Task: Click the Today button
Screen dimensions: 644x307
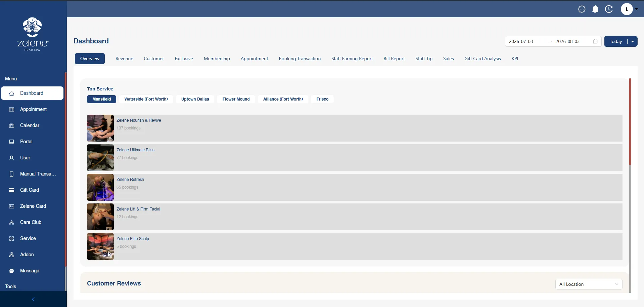Action: 616,41
